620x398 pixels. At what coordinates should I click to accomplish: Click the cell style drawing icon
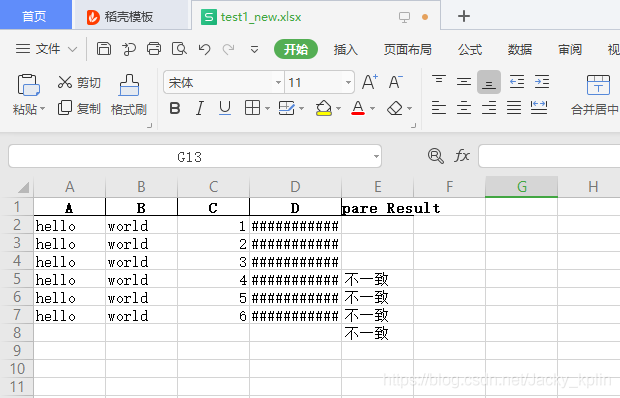[x=286, y=108]
